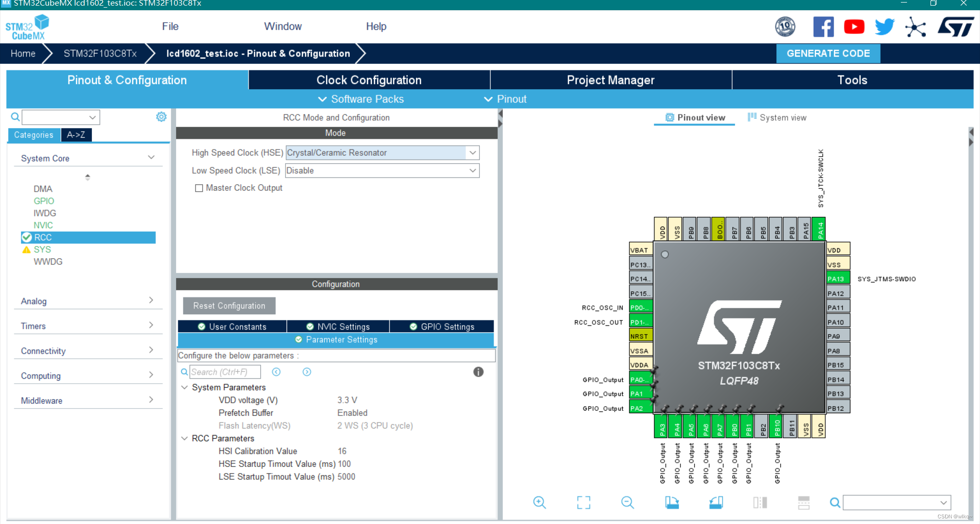This screenshot has height=524, width=980.
Task: Select SYS in System Core list
Action: [x=42, y=249]
